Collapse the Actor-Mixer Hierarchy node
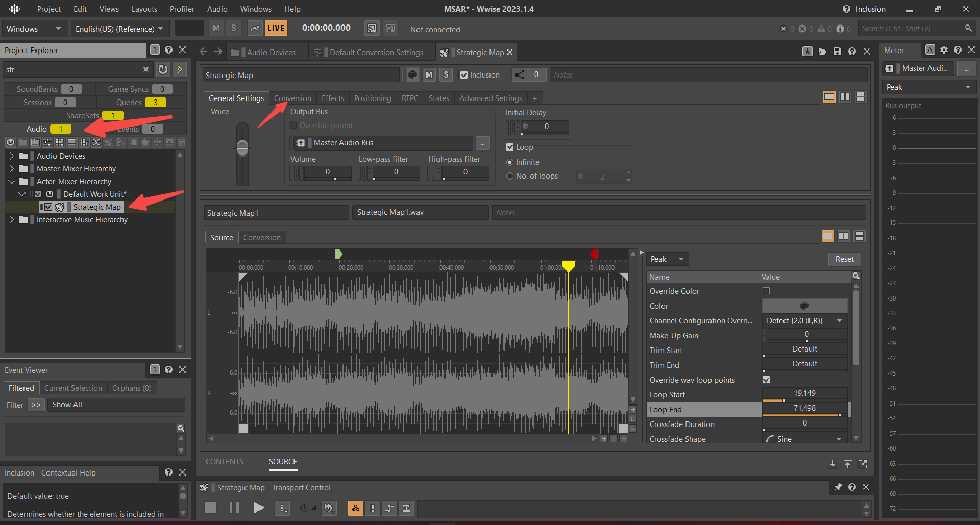Viewport: 980px width, 525px height. [x=12, y=181]
